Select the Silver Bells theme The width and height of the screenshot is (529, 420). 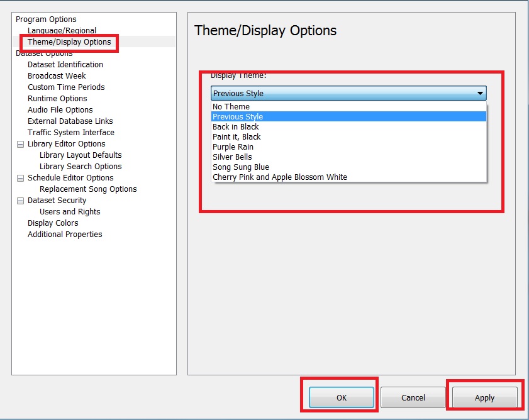tap(232, 157)
